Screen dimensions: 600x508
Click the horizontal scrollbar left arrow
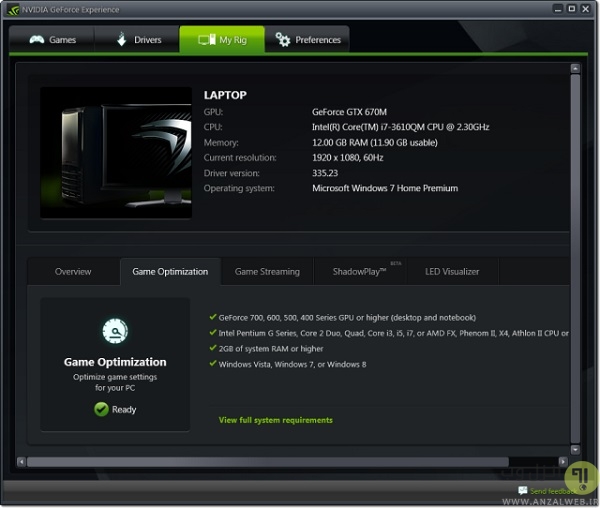click(21, 462)
